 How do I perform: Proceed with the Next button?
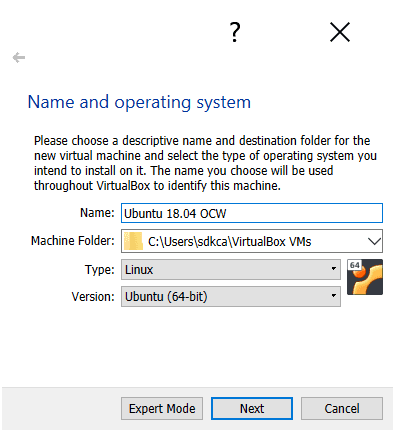coord(252,408)
